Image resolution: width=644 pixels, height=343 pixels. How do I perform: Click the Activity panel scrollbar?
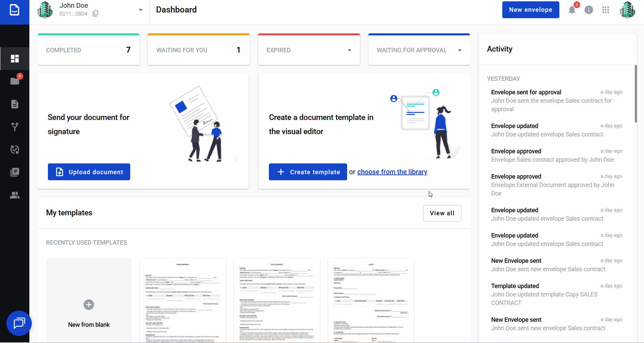coord(636,94)
